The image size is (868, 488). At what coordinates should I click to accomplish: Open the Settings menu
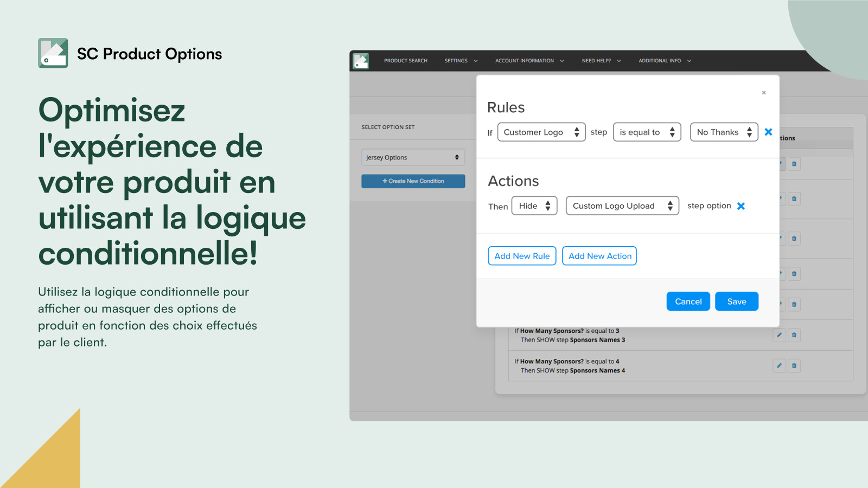(x=461, y=61)
